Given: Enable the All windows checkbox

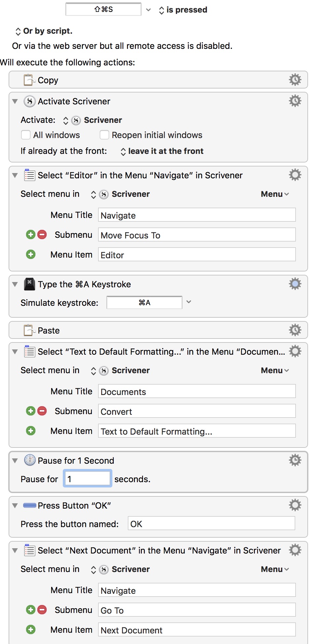Looking at the screenshot, I should 26,135.
